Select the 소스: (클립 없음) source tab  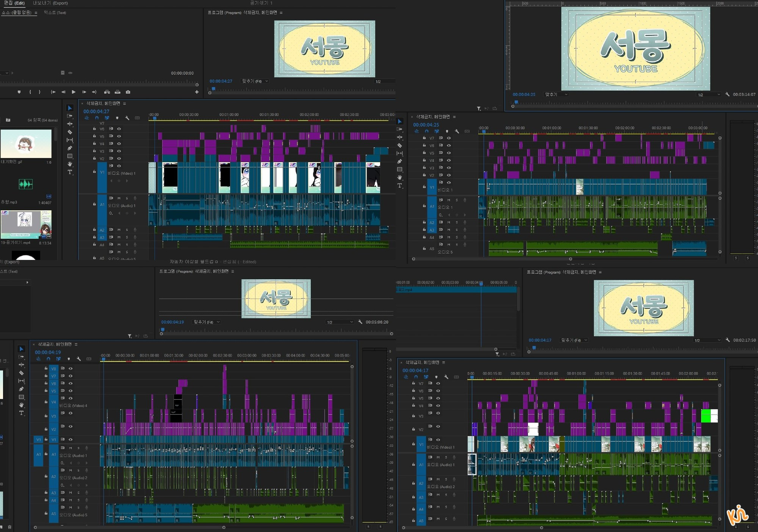coord(16,13)
